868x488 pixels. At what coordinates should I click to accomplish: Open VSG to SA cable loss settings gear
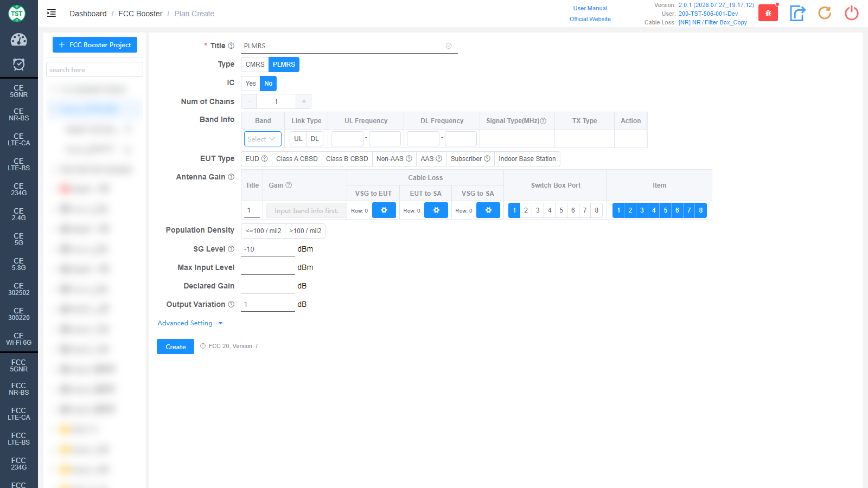click(488, 210)
